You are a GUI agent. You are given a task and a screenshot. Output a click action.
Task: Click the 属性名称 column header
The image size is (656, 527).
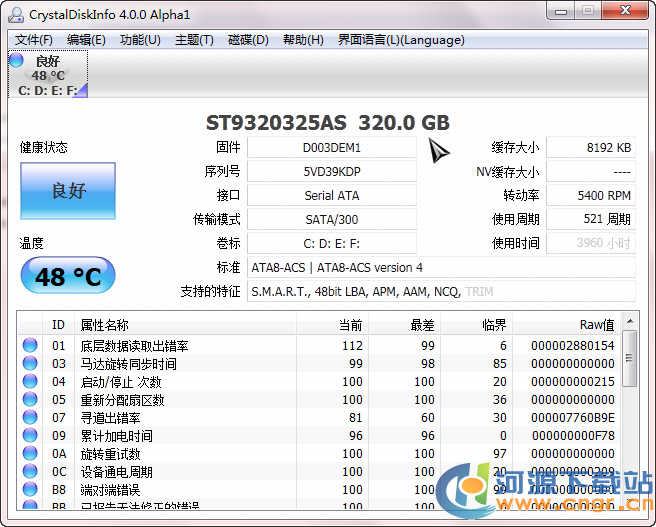pyautogui.click(x=185, y=325)
